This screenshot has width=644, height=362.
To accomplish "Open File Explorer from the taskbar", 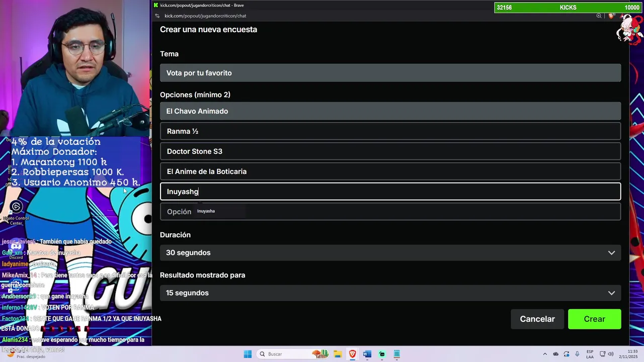I will (x=338, y=354).
